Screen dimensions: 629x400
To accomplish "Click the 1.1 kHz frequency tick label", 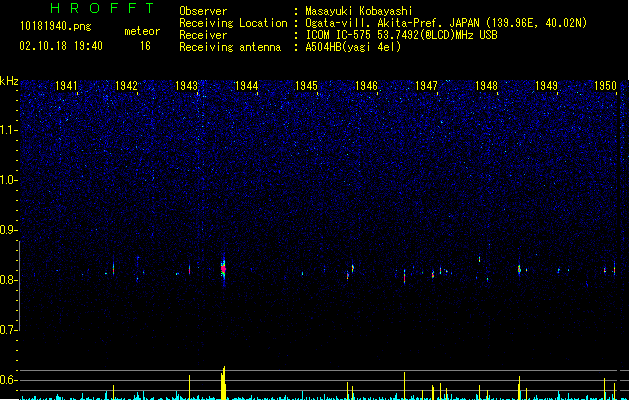I will 9,130.
